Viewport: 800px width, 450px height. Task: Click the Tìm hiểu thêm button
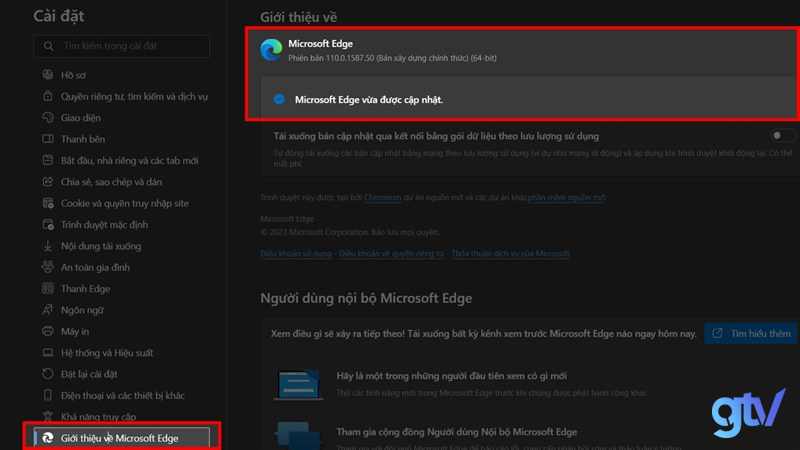(751, 333)
